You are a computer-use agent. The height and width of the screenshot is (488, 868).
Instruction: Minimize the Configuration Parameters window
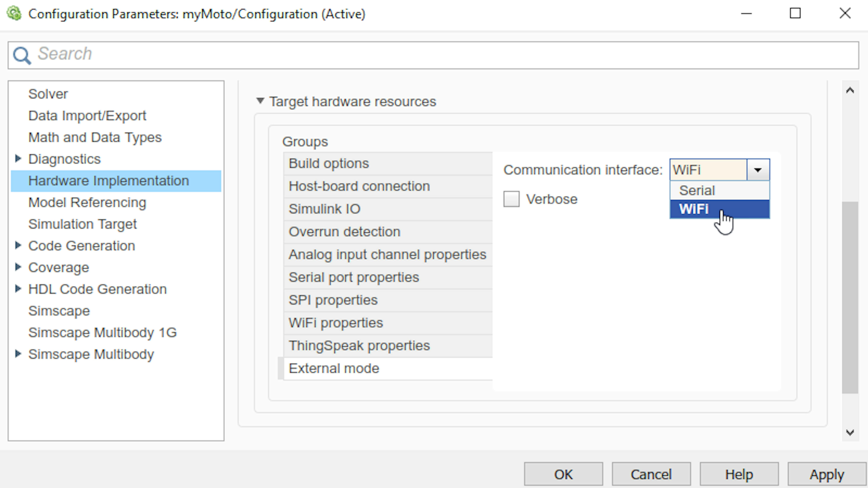[x=746, y=14]
